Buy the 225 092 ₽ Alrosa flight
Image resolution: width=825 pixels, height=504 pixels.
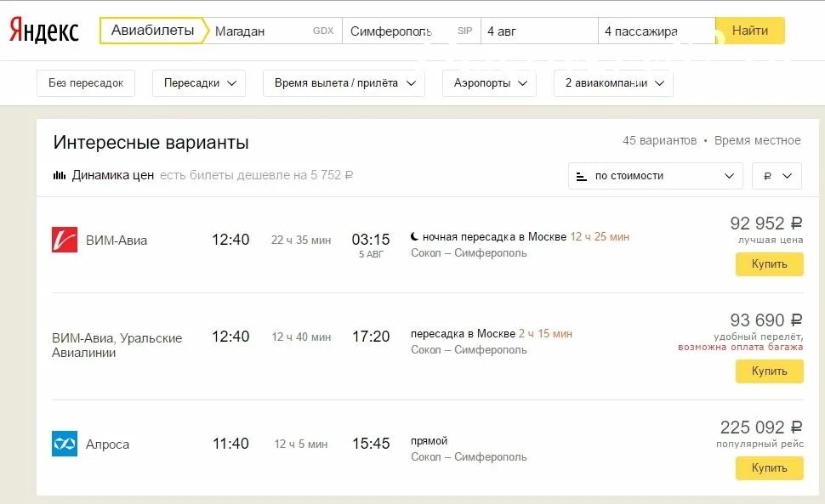click(x=769, y=467)
